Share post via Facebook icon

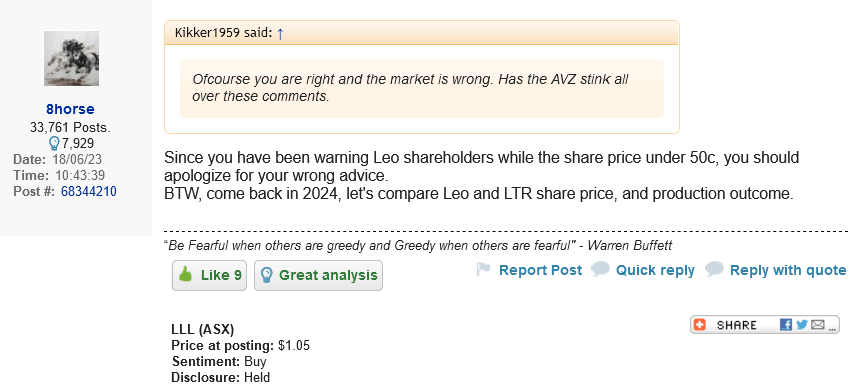coord(786,325)
